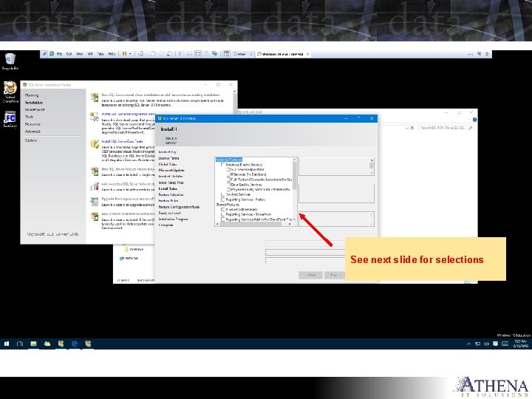532x399 pixels.
Task: Click the new installation box icon
Action: (x=95, y=98)
